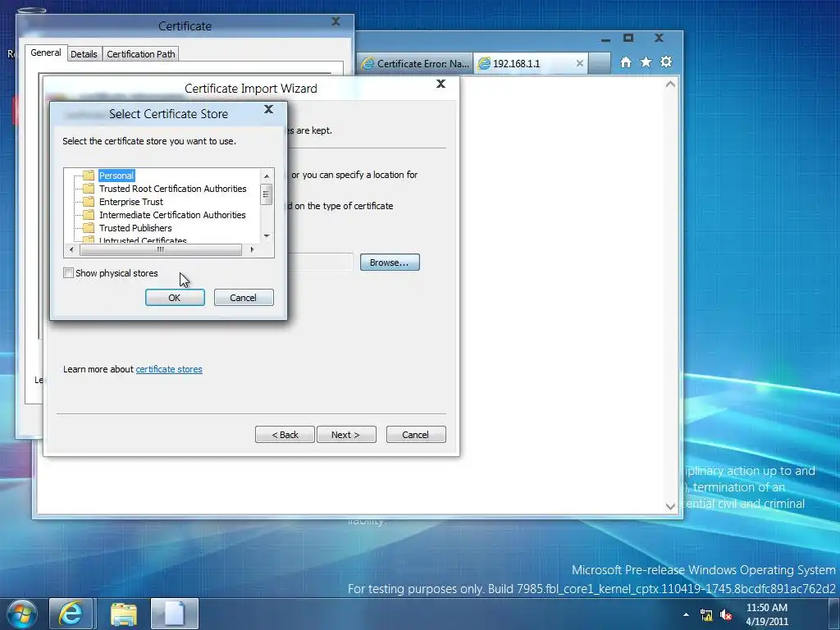Click the Enterprise Trust folder icon
The width and height of the screenshot is (840, 630).
pos(89,202)
